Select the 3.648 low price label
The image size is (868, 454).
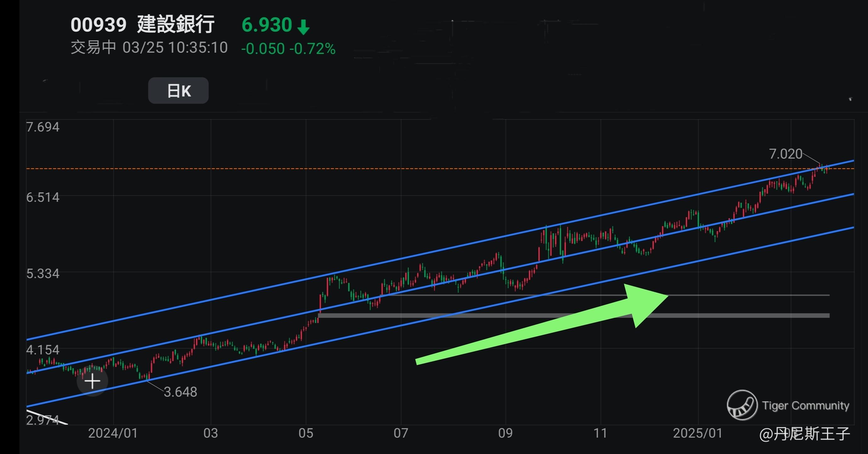(180, 392)
